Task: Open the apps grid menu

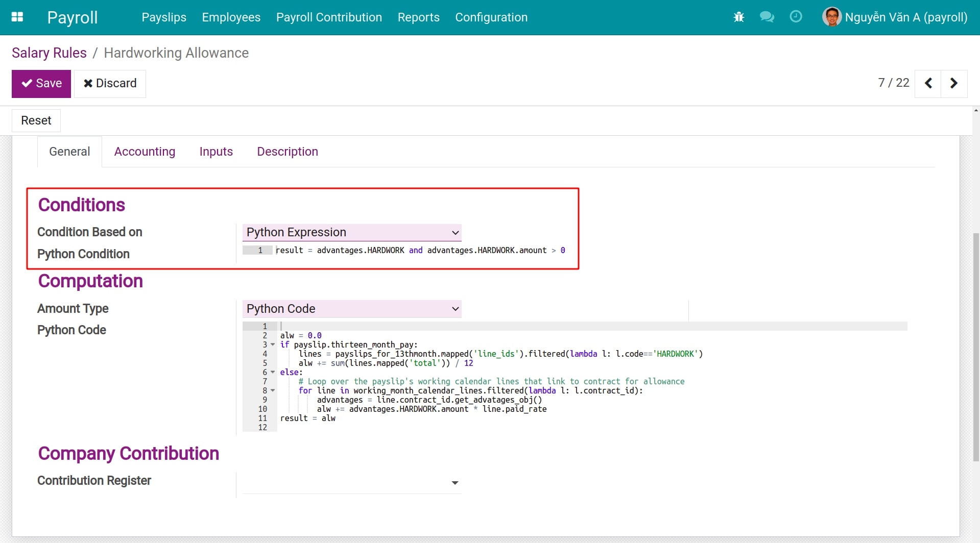Action: tap(17, 17)
